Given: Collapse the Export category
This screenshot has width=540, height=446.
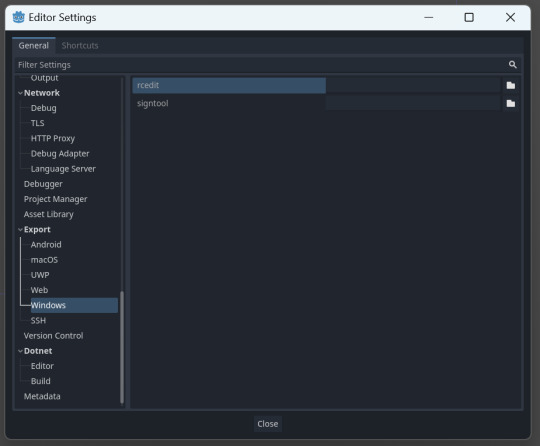Looking at the screenshot, I should point(20,229).
